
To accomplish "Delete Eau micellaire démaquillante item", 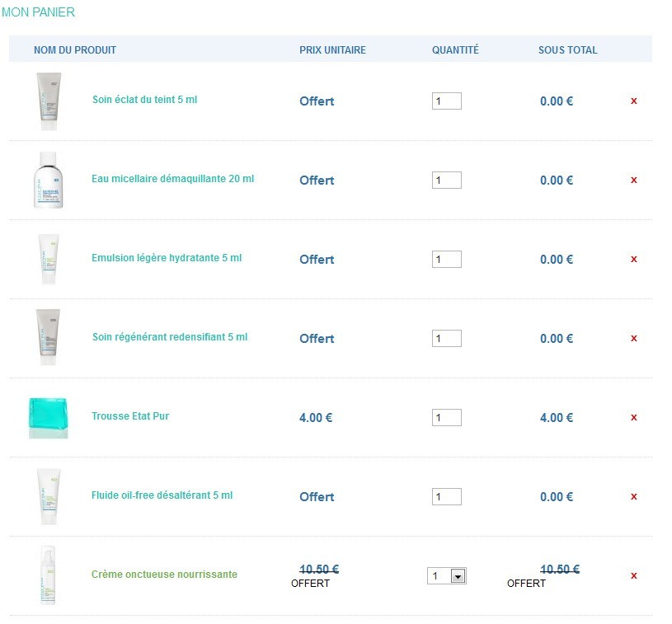I will 634,180.
